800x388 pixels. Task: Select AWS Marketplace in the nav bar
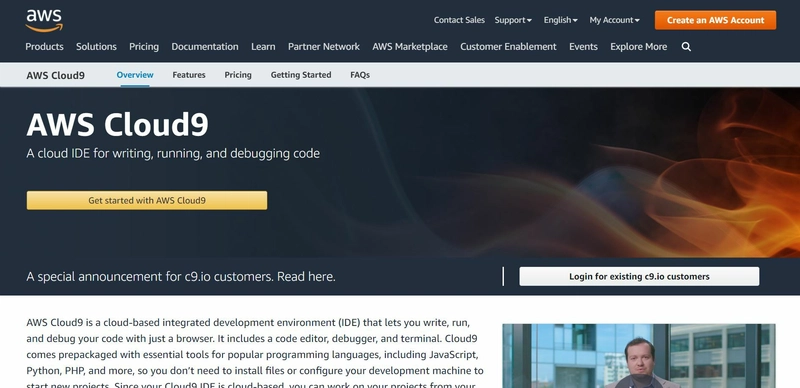pos(410,46)
